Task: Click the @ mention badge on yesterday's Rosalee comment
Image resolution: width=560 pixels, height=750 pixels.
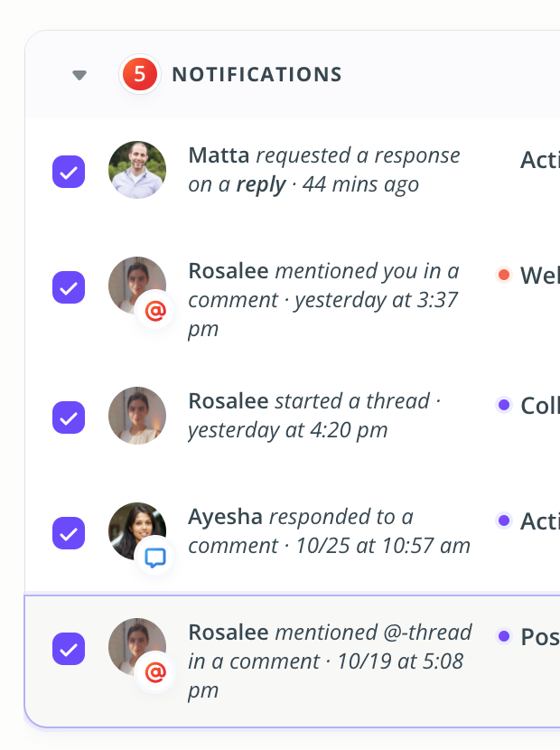Action: coord(155,312)
